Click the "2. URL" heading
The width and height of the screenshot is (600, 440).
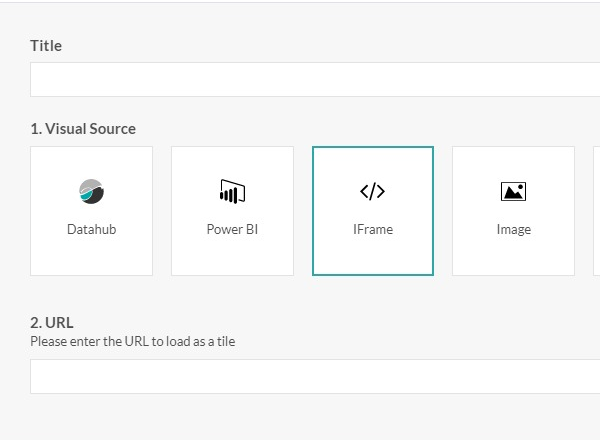(52, 323)
